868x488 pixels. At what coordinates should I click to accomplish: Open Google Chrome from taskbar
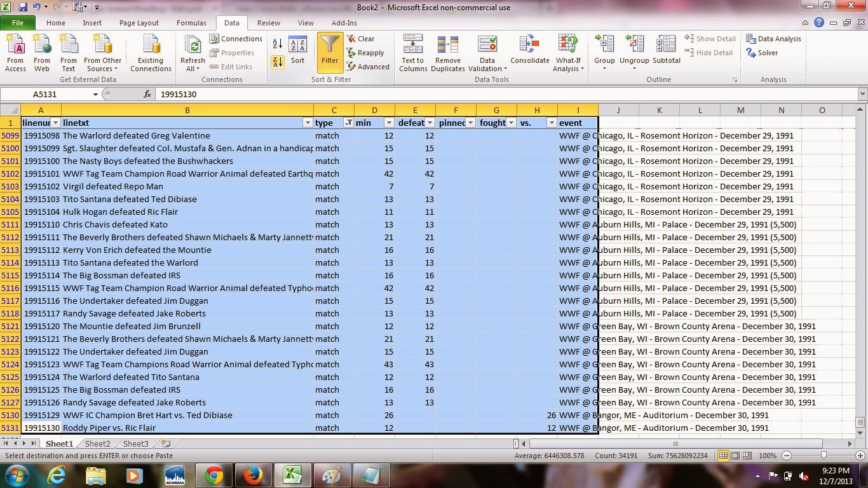(214, 475)
